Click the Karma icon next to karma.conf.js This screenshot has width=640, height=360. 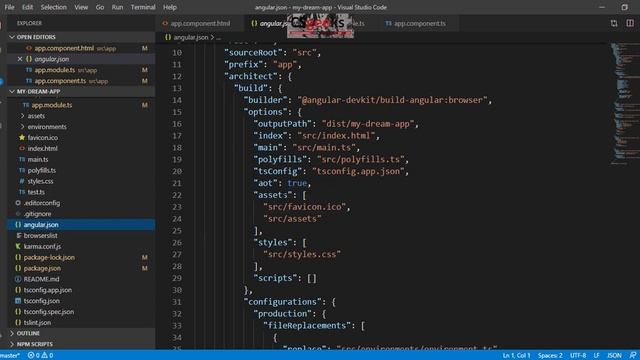pyautogui.click(x=18, y=247)
